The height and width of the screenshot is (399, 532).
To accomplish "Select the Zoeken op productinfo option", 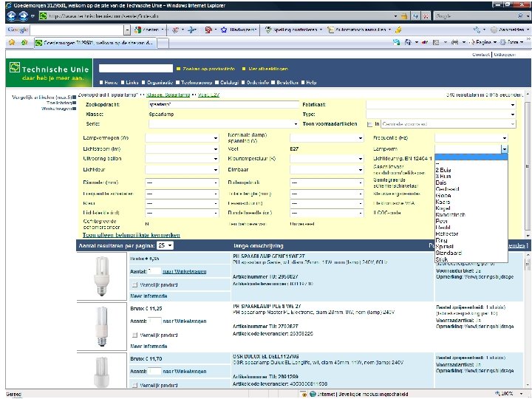I will tap(206, 69).
